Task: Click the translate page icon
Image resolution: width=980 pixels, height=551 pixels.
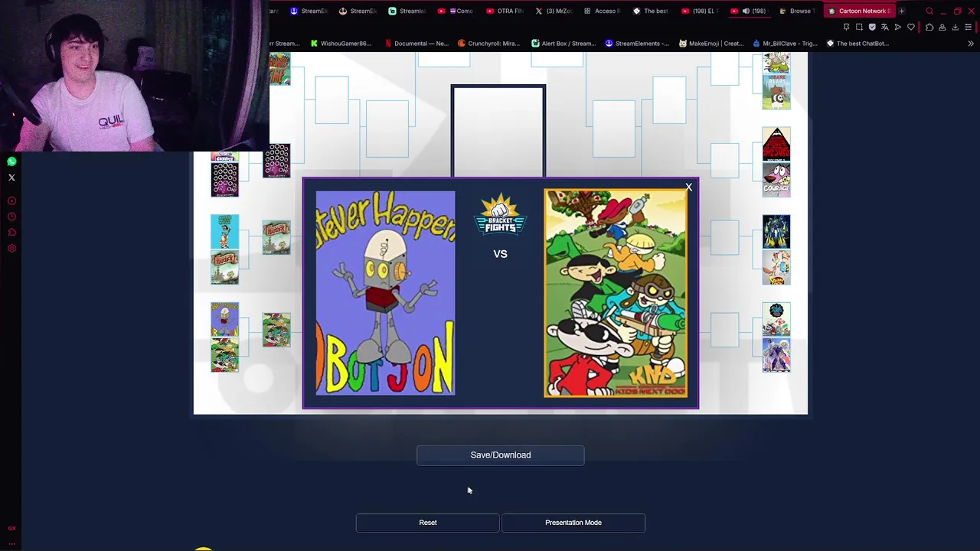Action: coord(885,28)
